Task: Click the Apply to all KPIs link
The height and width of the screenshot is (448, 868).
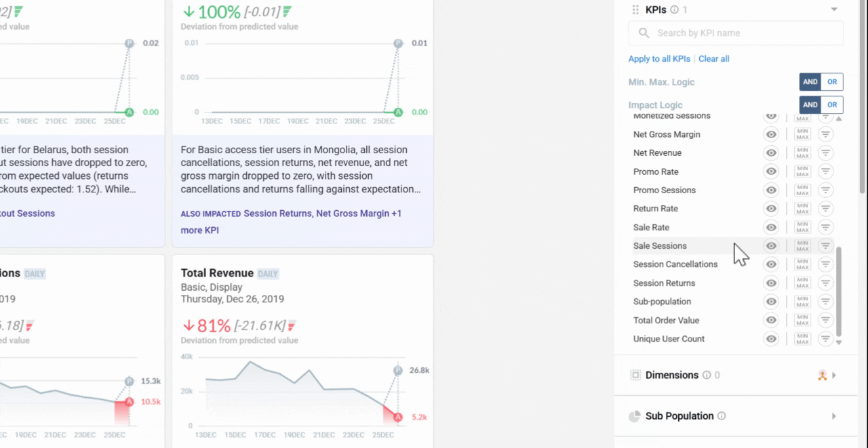Action: pyautogui.click(x=659, y=59)
